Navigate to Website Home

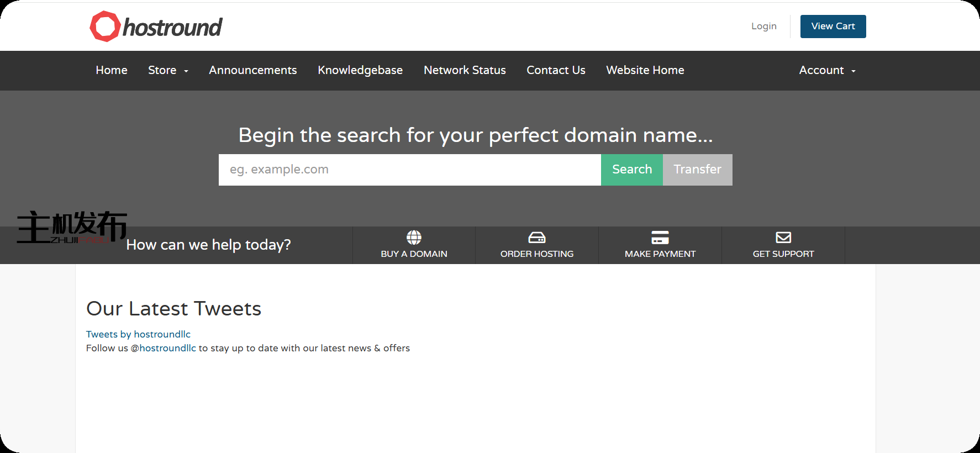[645, 70]
